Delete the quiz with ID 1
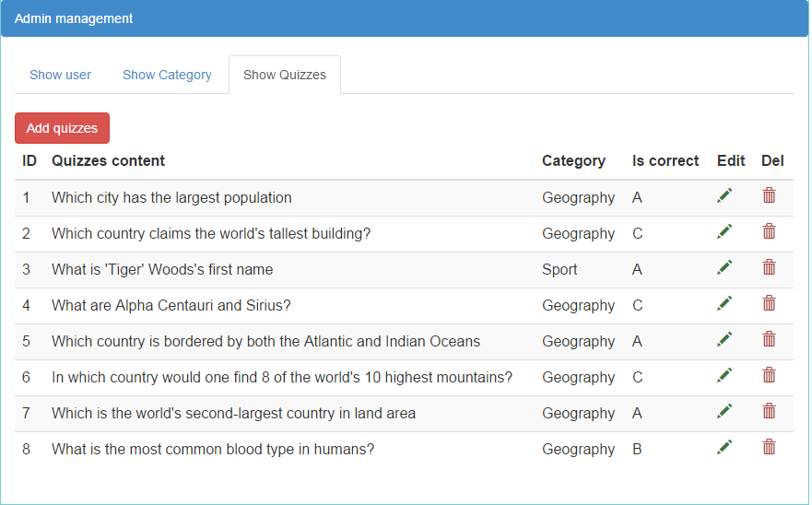The height and width of the screenshot is (505, 812). tap(769, 195)
